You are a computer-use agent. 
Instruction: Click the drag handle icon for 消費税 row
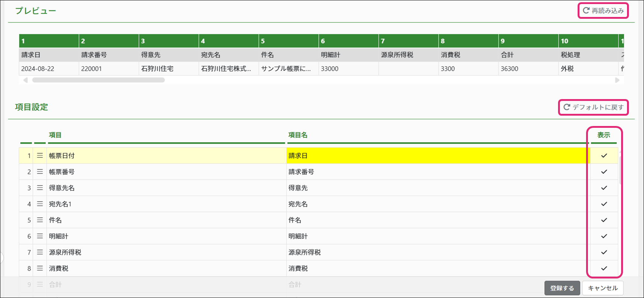point(40,269)
